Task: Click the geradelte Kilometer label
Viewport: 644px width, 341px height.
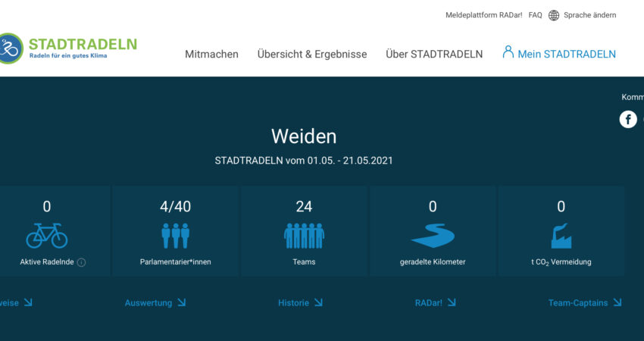Action: point(433,261)
